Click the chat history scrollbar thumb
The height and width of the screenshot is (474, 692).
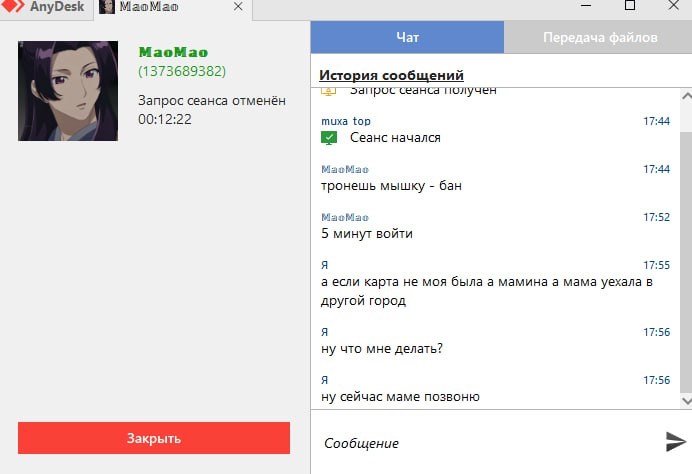(686, 261)
